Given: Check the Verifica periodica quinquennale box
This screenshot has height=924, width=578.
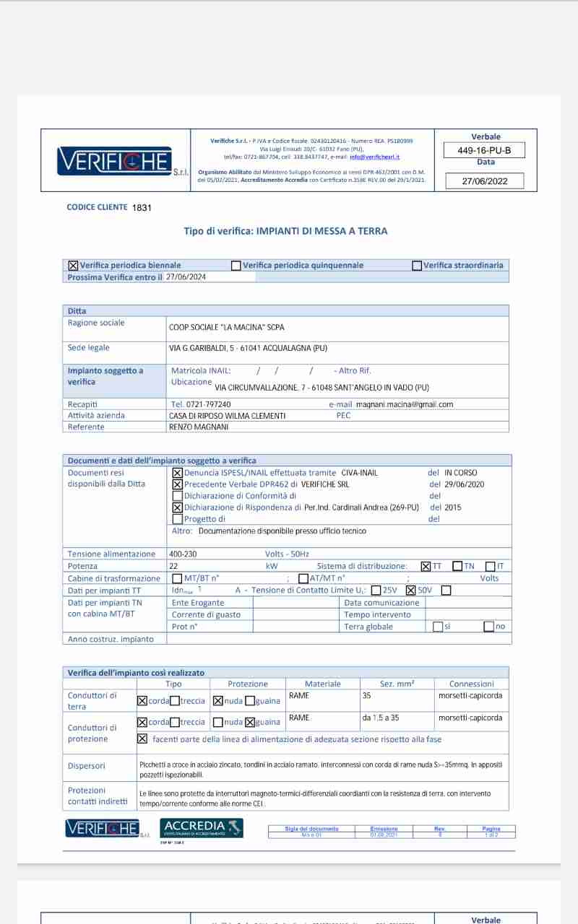Looking at the screenshot, I should tap(236, 266).
